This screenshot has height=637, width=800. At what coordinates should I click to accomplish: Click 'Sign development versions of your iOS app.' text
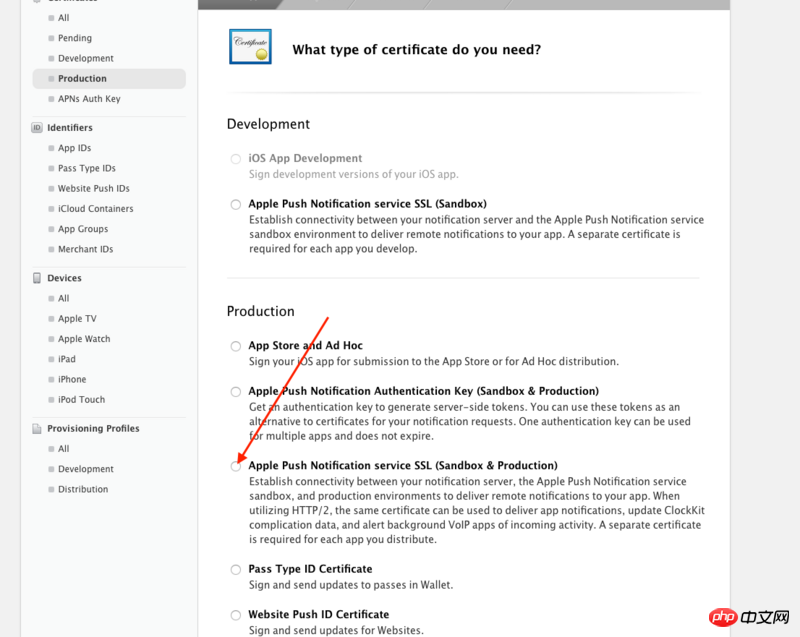(x=354, y=174)
